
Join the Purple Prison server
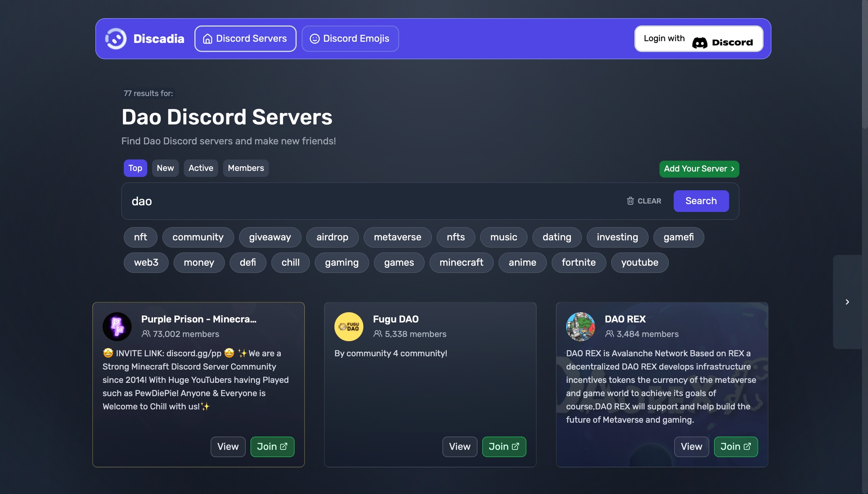272,447
